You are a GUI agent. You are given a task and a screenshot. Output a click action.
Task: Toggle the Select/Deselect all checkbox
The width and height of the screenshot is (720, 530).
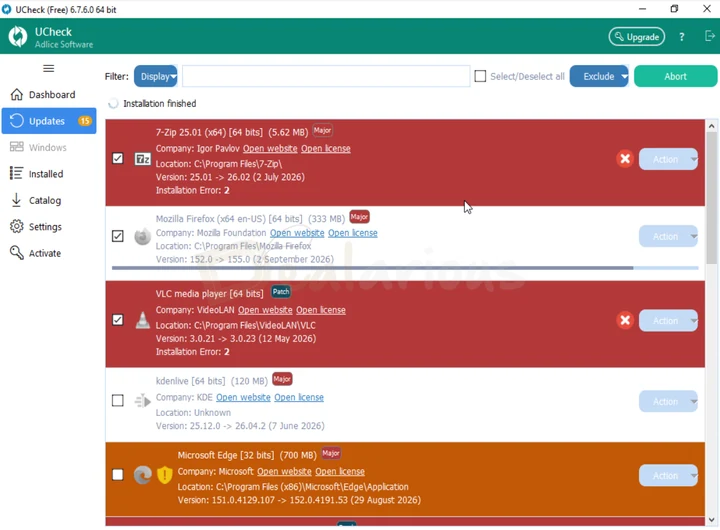coord(480,76)
